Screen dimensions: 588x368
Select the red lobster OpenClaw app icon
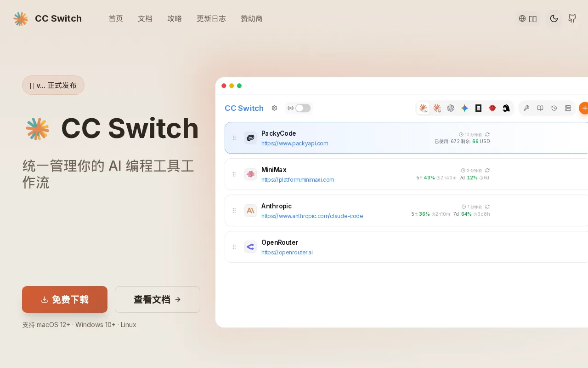click(492, 108)
